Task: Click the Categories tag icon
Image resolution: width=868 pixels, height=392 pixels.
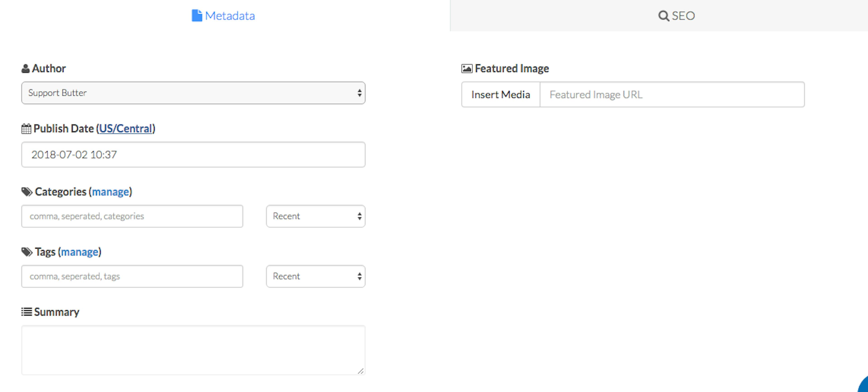Action: tap(27, 192)
